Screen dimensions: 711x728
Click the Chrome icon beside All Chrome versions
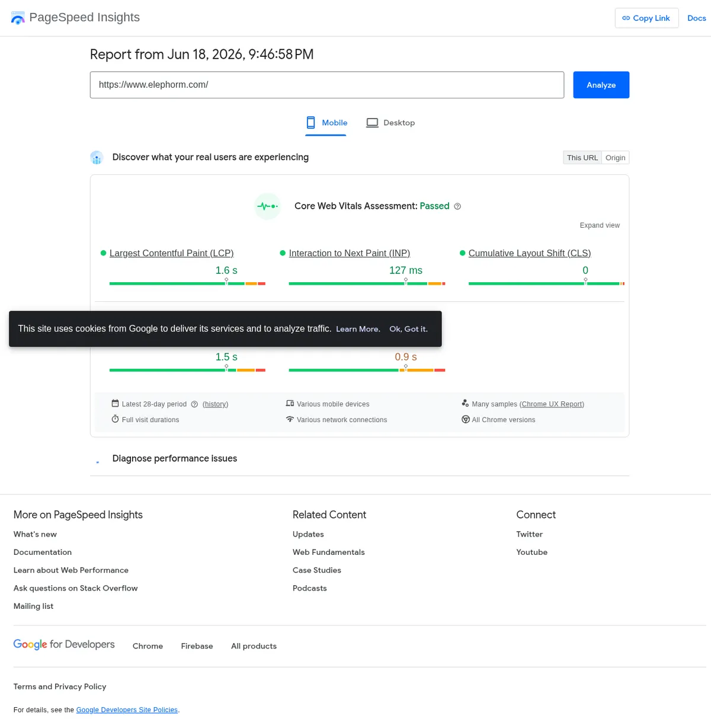tap(466, 419)
